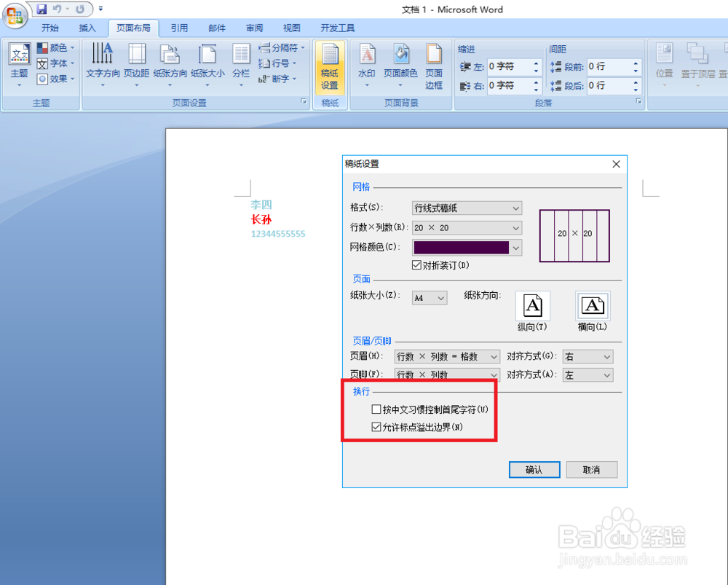Screen dimensions: 728x585
Task: Open Page Color (页面颜色) menu
Action: (400, 65)
